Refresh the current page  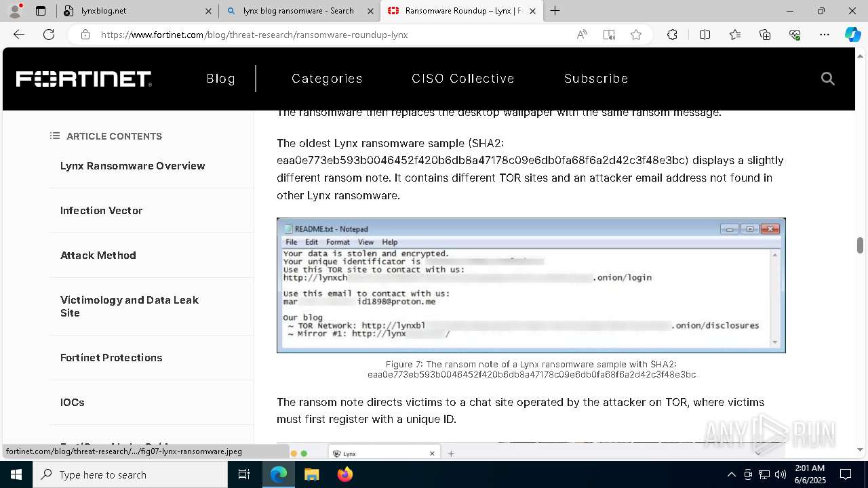pos(49,35)
